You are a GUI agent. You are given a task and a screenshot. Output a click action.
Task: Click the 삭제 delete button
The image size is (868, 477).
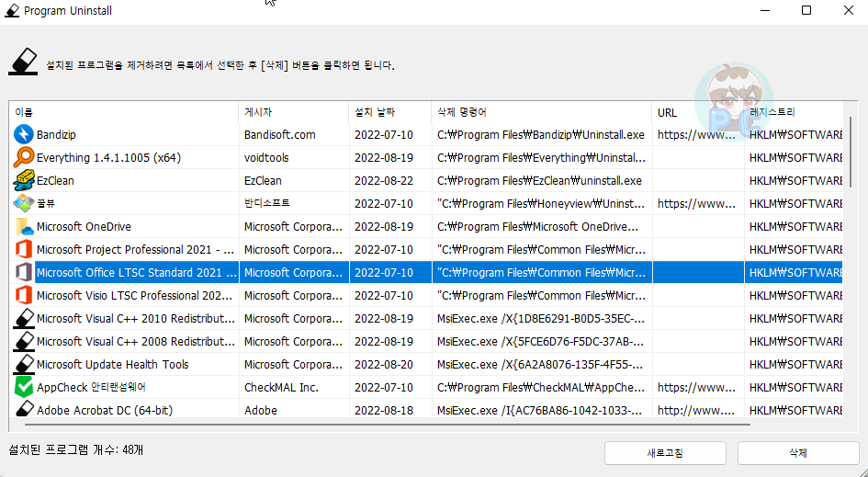(x=797, y=453)
